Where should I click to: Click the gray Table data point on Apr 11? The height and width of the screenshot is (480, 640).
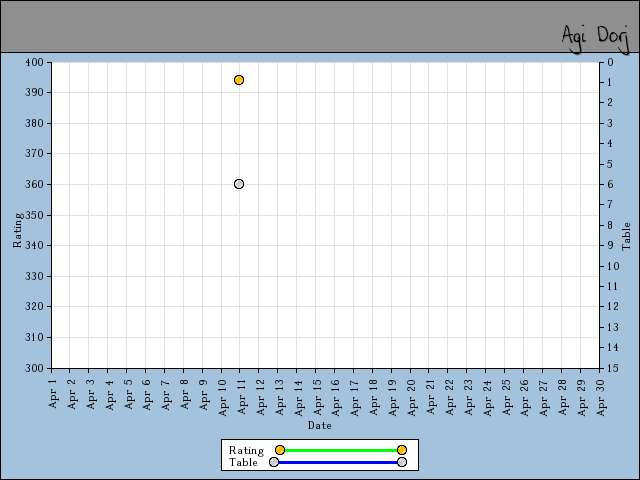pyautogui.click(x=239, y=184)
